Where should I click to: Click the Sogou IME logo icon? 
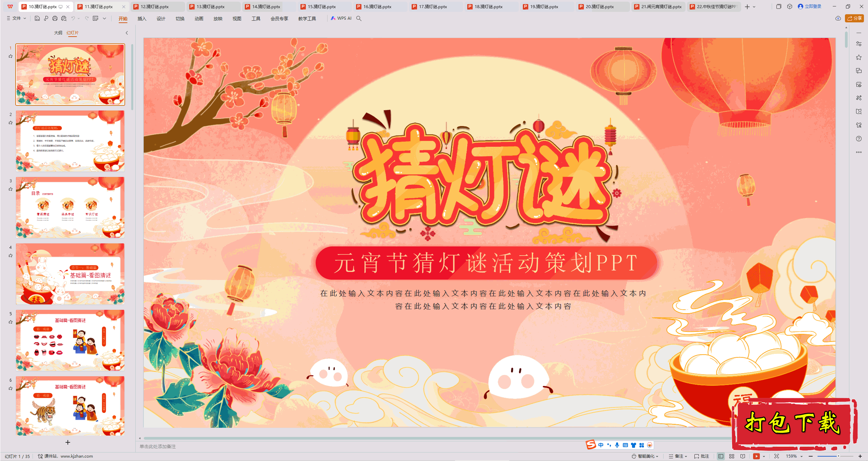coord(591,445)
